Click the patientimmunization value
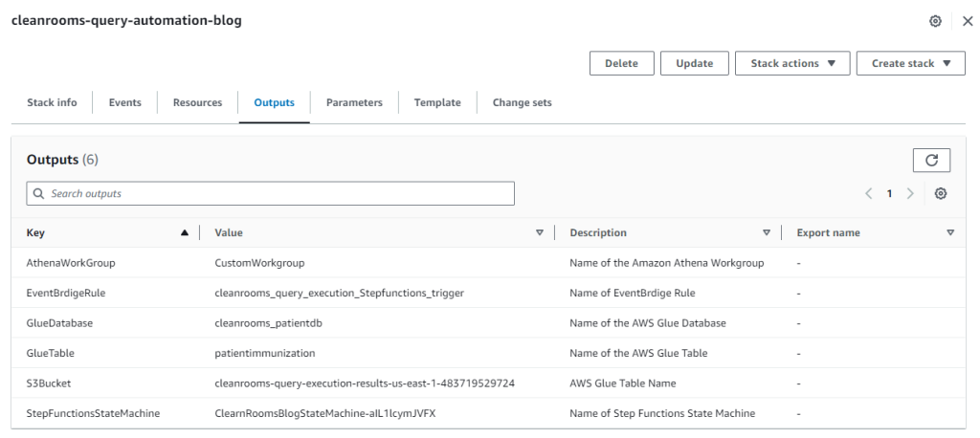Viewport: 980px width, 438px height. 265,353
